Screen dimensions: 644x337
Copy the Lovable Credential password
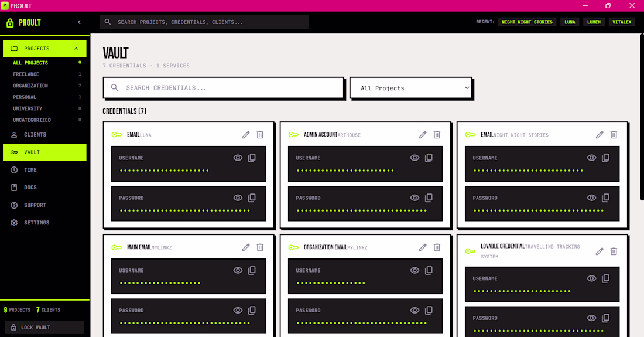point(605,318)
